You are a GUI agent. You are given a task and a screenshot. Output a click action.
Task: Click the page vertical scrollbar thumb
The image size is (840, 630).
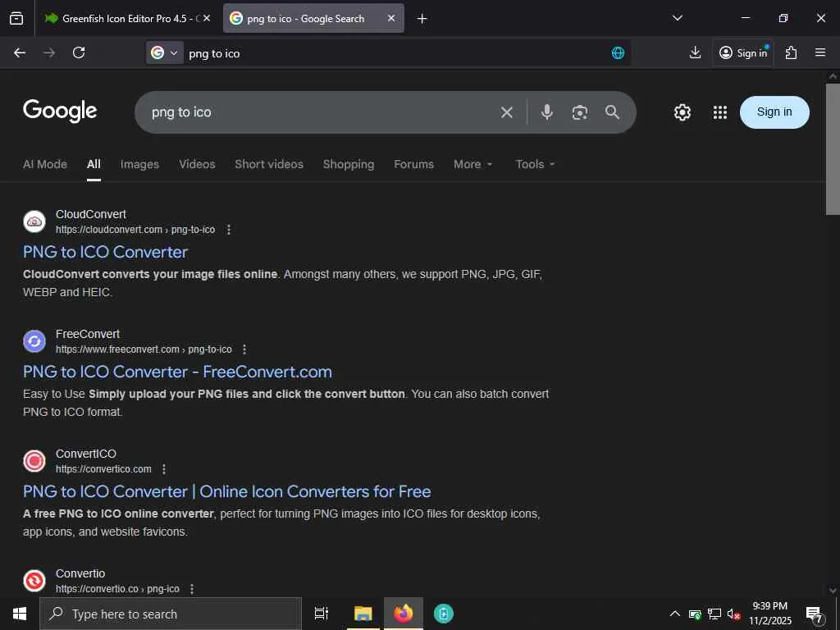tap(833, 148)
